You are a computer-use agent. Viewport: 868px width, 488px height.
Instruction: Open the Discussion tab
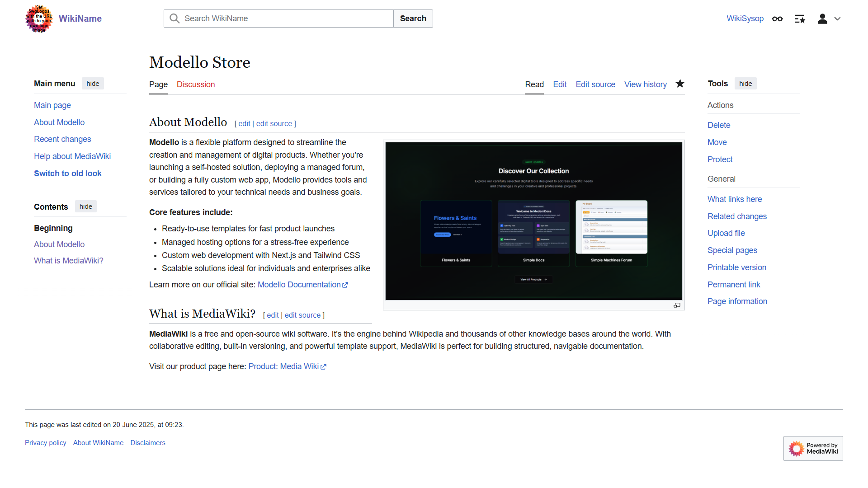(196, 84)
